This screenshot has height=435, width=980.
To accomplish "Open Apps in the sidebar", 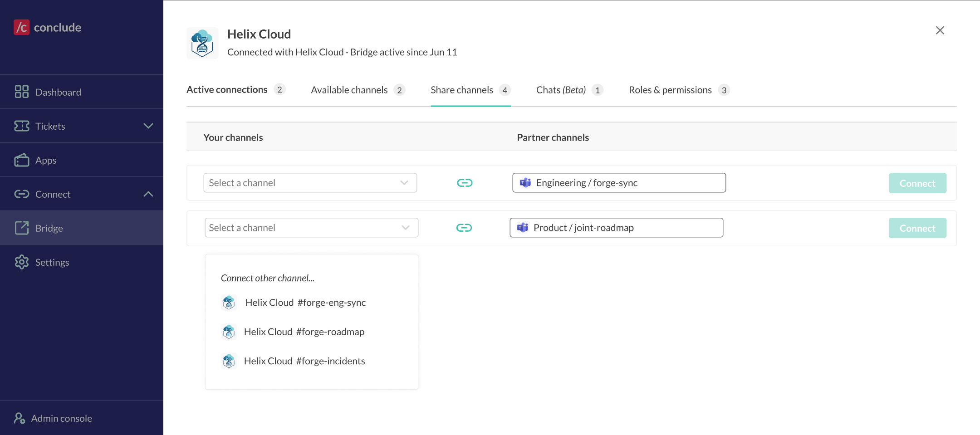I will pos(82,160).
